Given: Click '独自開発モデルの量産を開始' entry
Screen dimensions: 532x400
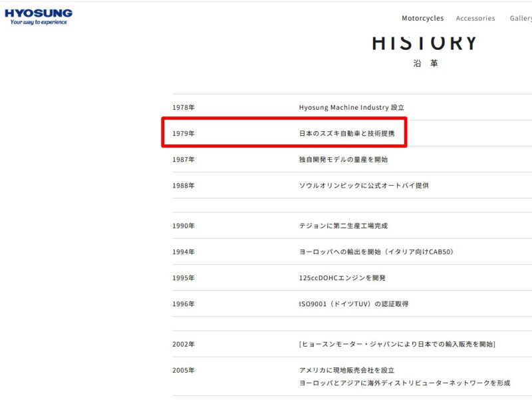Looking at the screenshot, I should (x=343, y=160).
